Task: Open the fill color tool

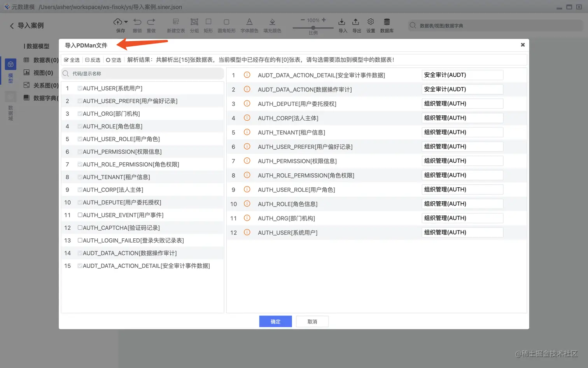Action: coord(272,22)
